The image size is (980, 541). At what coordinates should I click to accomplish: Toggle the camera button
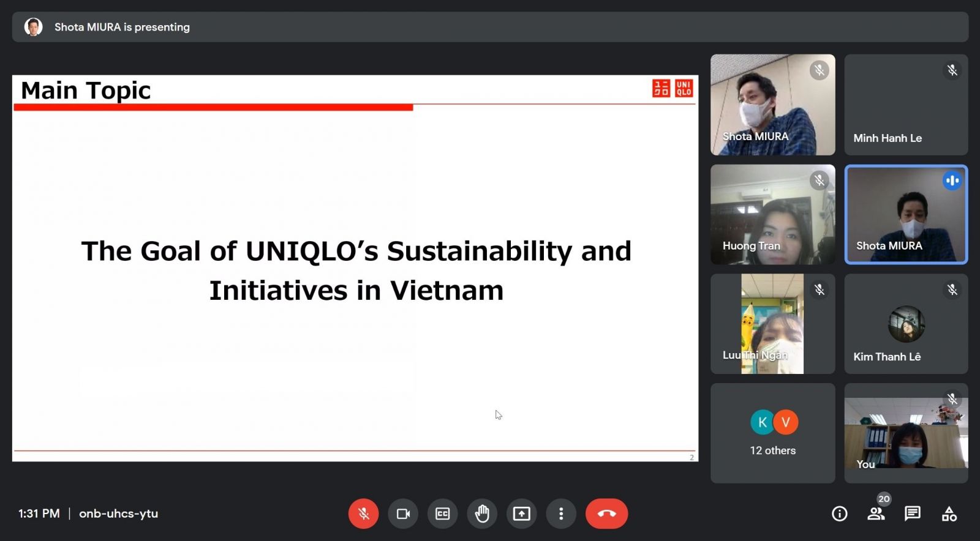[403, 513]
